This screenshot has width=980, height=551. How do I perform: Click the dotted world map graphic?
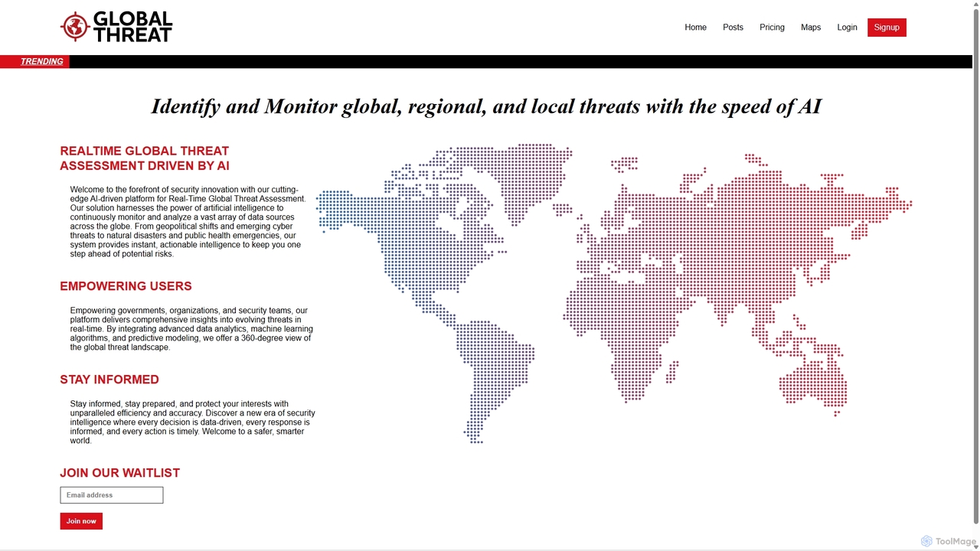tap(614, 293)
